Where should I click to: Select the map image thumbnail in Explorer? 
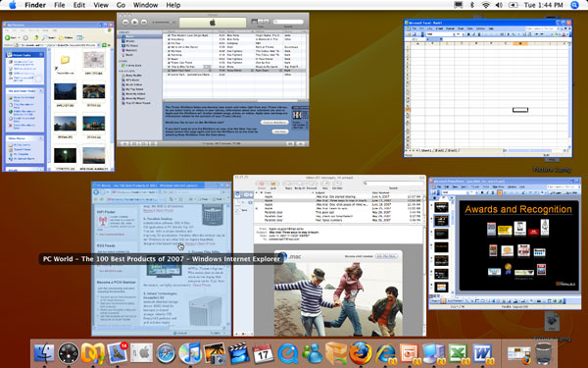point(94,60)
